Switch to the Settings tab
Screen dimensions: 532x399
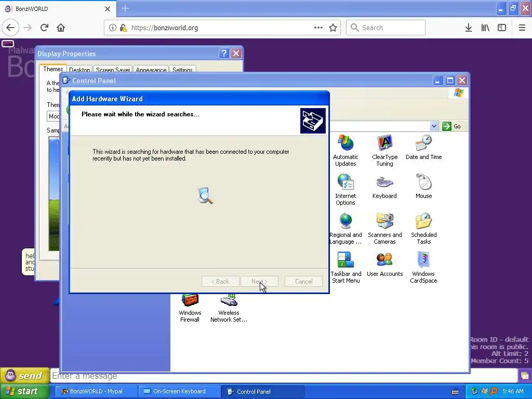point(182,70)
